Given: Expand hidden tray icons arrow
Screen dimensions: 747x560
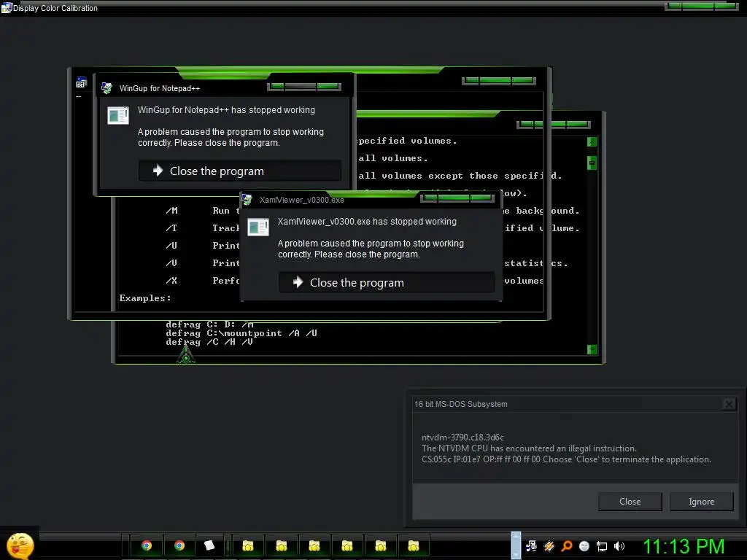Looking at the screenshot, I should [x=516, y=545].
